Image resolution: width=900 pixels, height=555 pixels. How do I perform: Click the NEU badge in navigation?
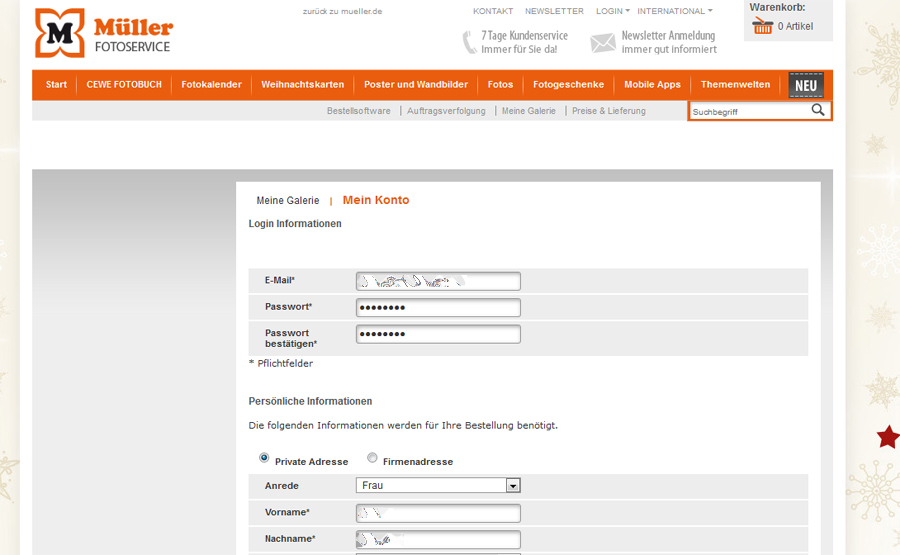tap(806, 85)
